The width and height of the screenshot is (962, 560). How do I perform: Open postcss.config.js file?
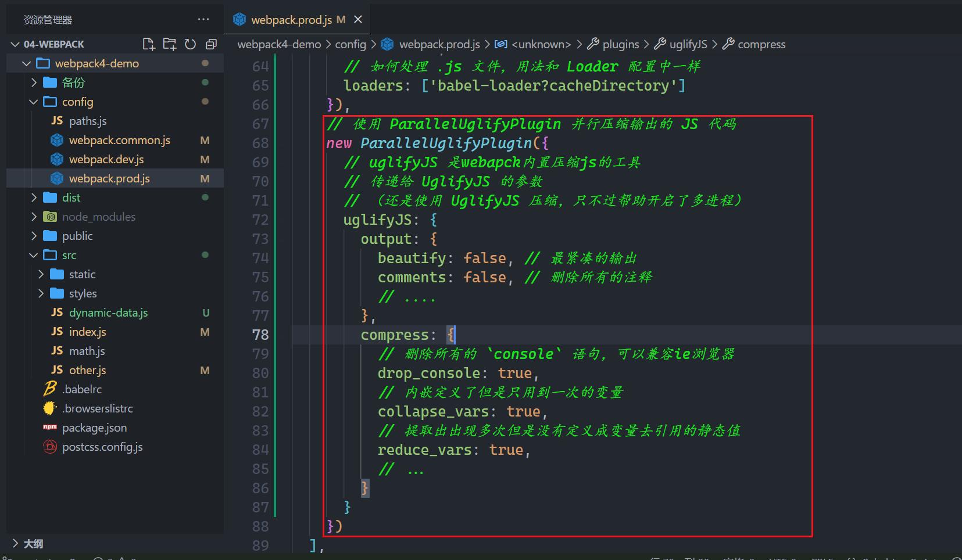pyautogui.click(x=115, y=447)
